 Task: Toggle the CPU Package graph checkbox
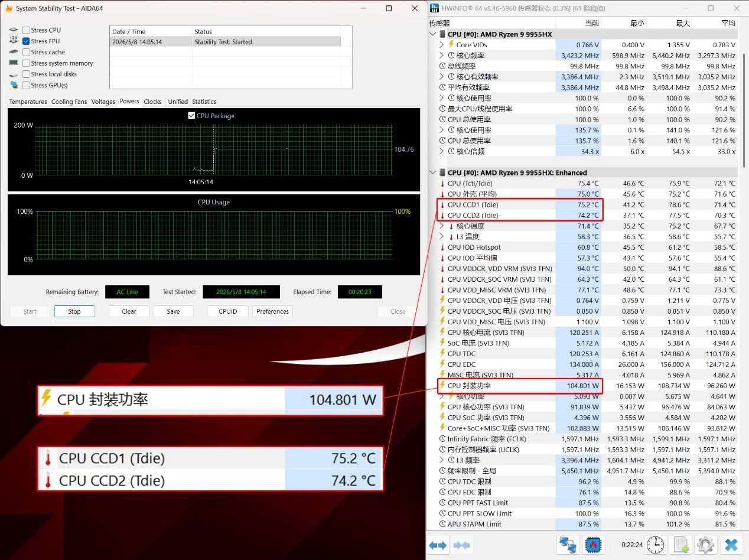tap(191, 116)
